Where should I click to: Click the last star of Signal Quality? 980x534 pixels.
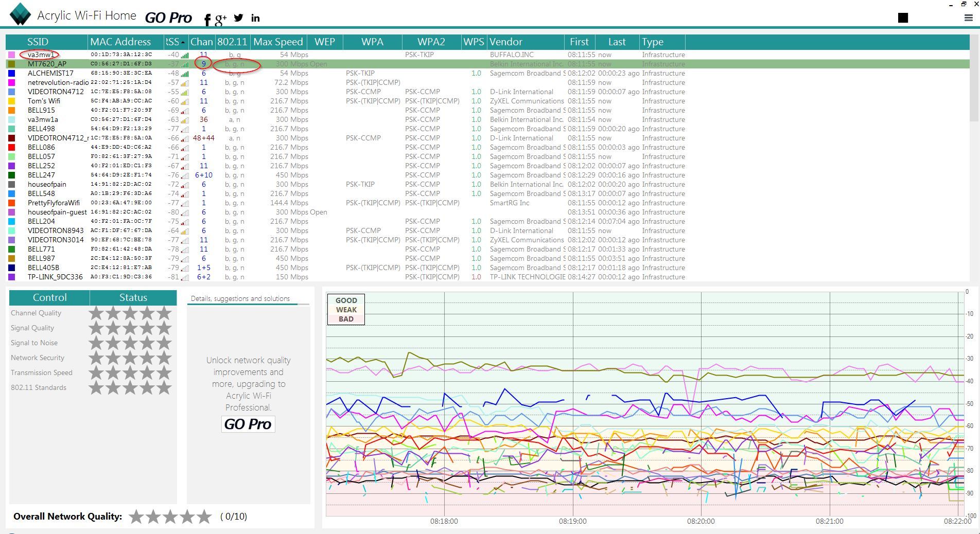164,328
